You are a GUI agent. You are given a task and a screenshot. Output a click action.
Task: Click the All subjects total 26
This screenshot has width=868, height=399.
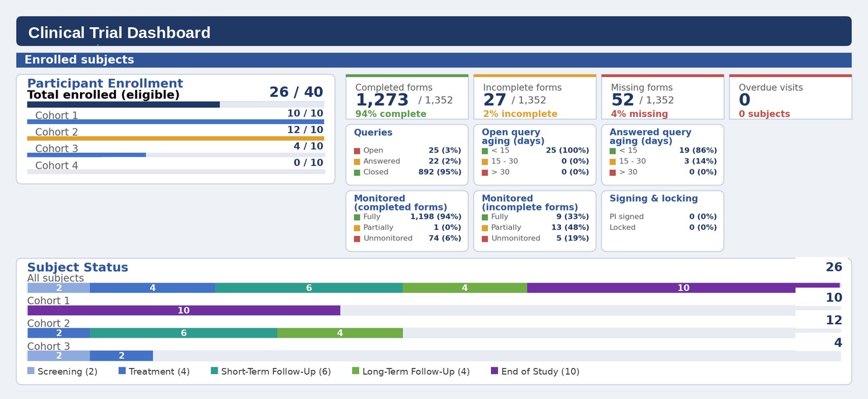[x=834, y=268]
